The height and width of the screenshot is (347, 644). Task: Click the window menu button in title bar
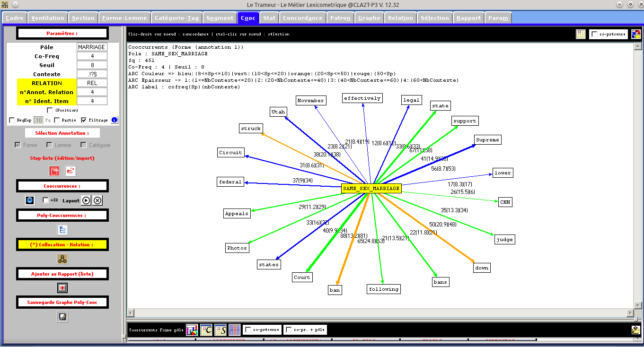click(15, 4)
